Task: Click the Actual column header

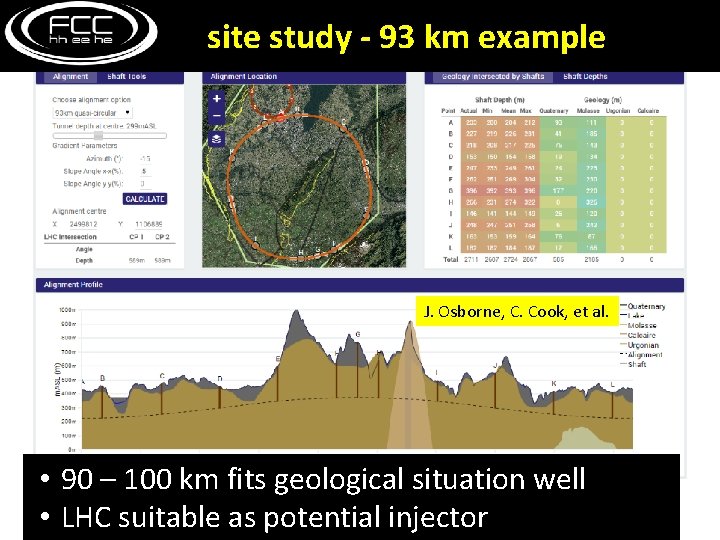Action: coord(469,111)
